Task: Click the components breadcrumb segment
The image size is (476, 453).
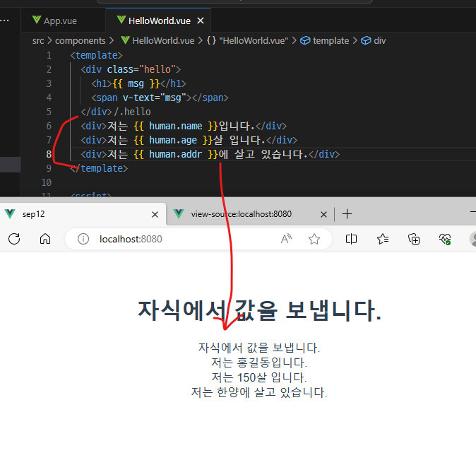Action: click(80, 41)
